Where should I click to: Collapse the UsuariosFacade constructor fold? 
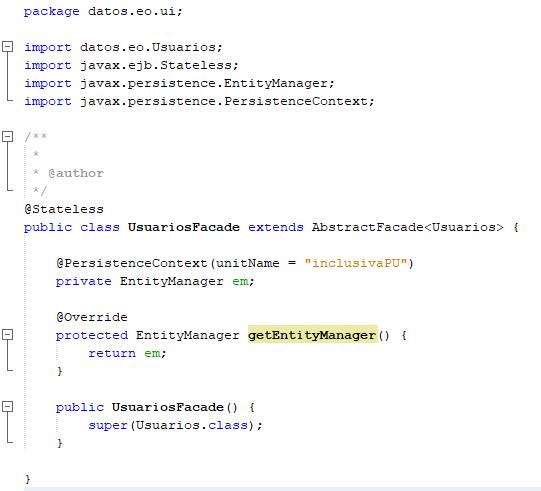click(8, 406)
